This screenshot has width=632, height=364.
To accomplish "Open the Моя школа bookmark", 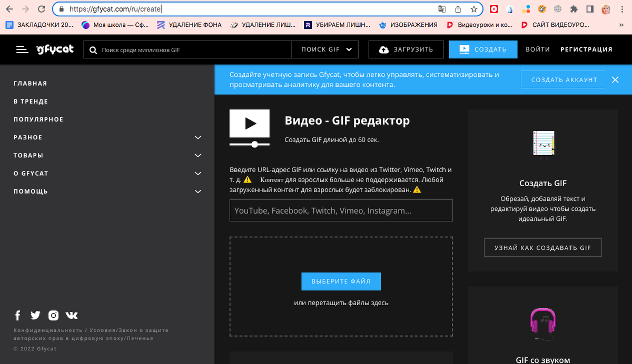I will [x=115, y=25].
